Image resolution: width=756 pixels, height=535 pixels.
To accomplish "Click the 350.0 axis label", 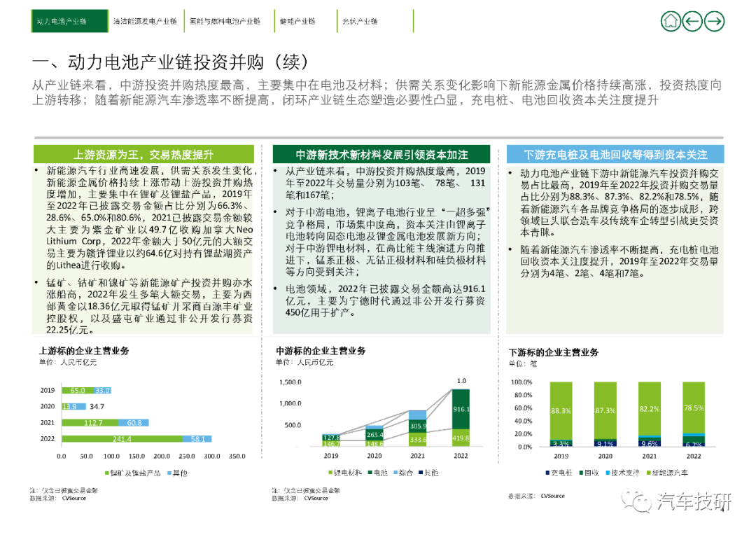I will [x=237, y=456].
